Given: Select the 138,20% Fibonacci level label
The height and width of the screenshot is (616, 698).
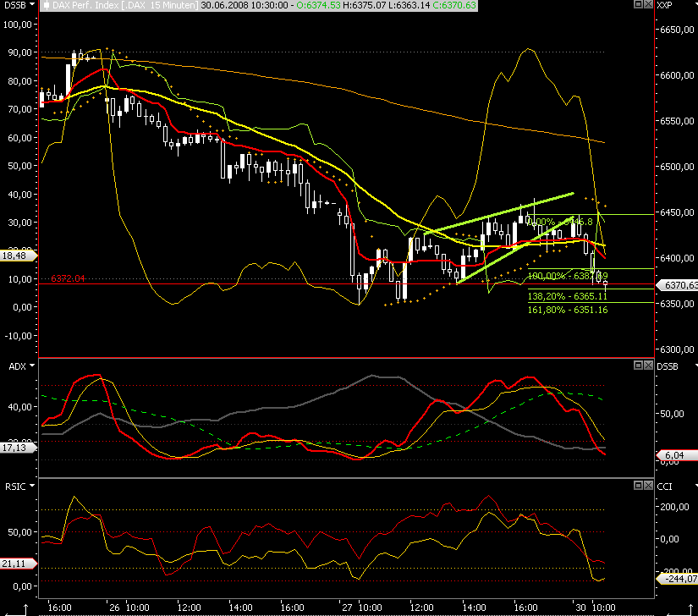Looking at the screenshot, I should 568,296.
